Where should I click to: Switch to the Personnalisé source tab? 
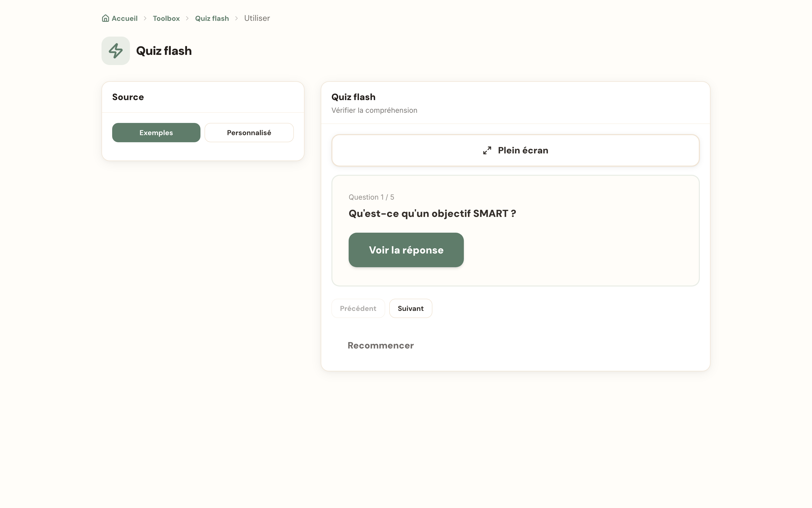[249, 132]
